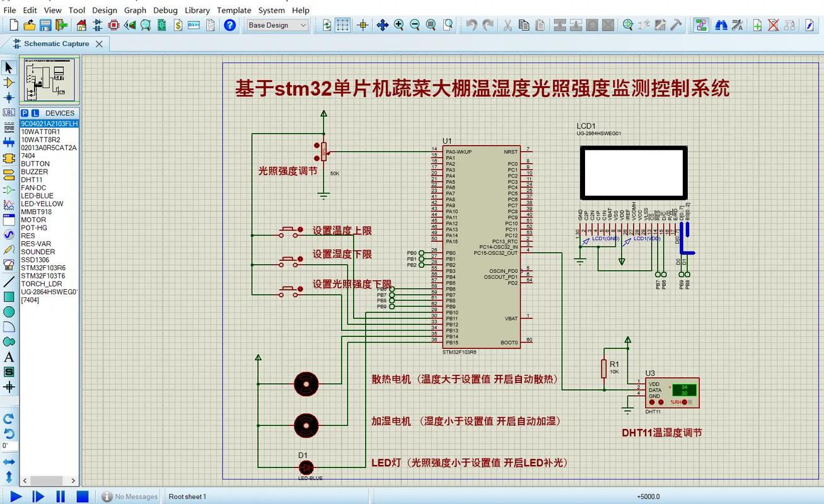Viewport: 824px width, 504px height.
Task: Flip horizontally with the mirror arrows icon
Action: (9, 462)
